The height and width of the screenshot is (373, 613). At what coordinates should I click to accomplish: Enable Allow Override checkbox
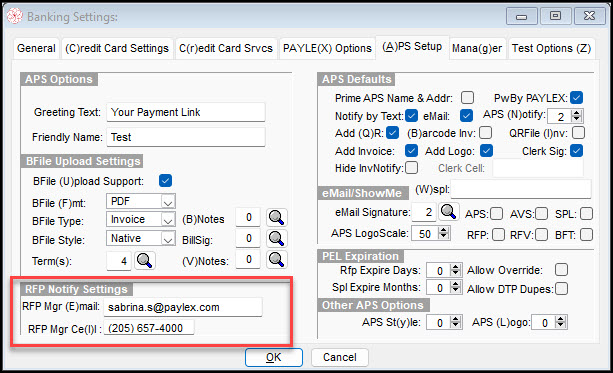561,270
